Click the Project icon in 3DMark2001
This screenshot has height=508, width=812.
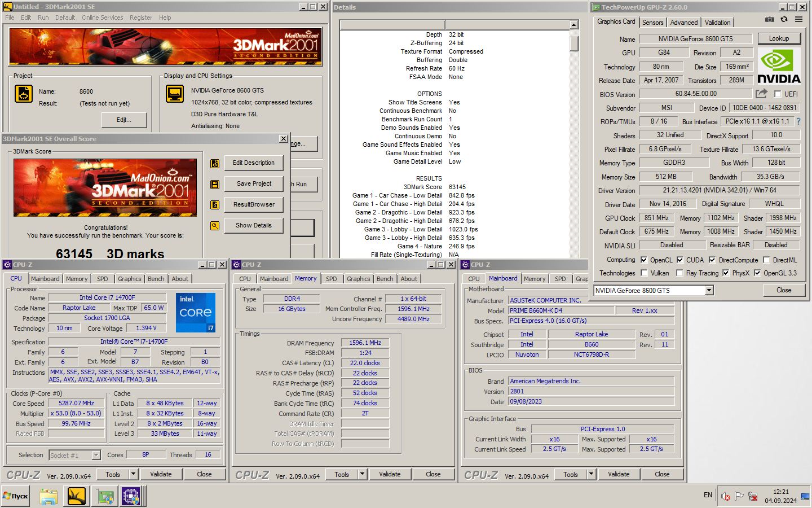coord(24,94)
